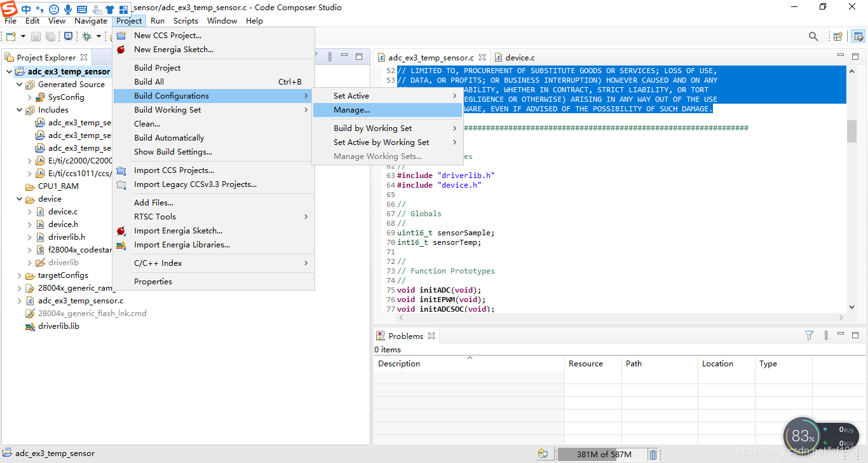The image size is (868, 463).
Task: Open Show Build Settings... entry
Action: pyautogui.click(x=213, y=151)
